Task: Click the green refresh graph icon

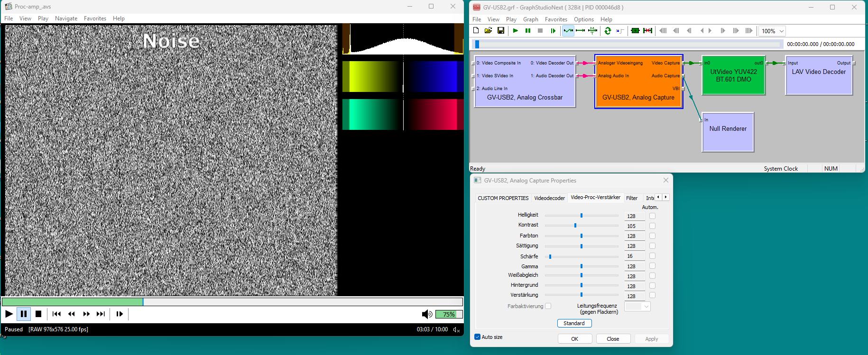Action: pyautogui.click(x=608, y=31)
